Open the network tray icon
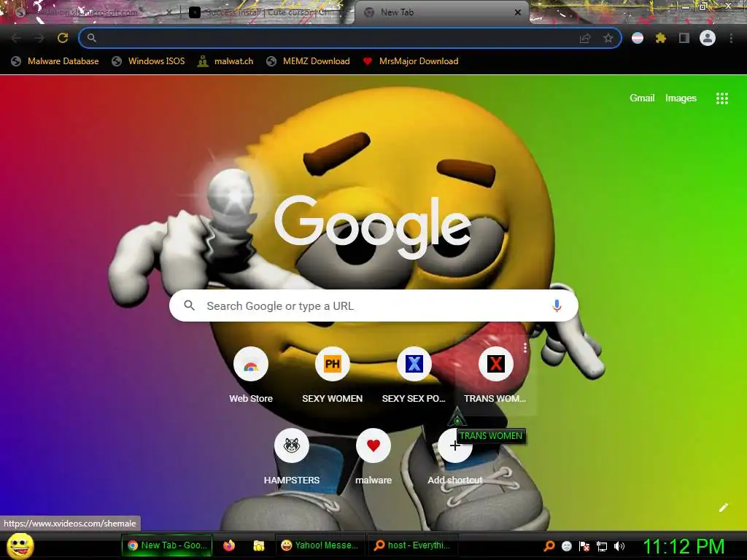Screen dimensions: 747x560 coord(602,546)
